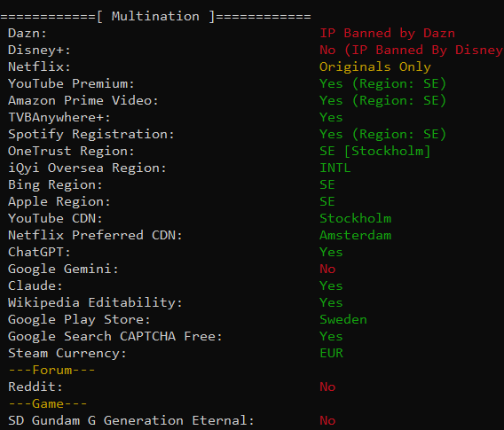This screenshot has width=504, height=430.
Task: Click the 'Stockholm' YouTube CDN value
Action: coord(355,218)
